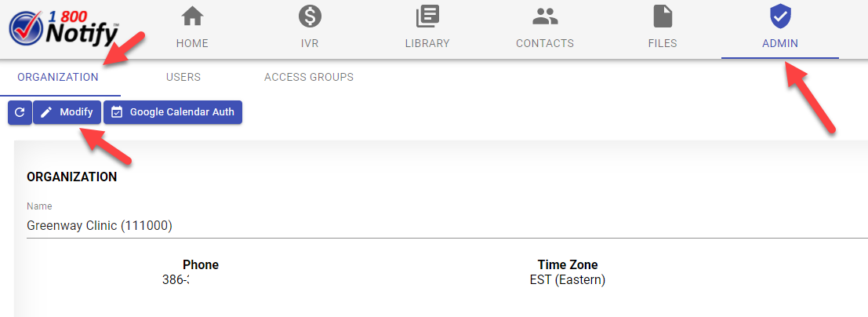868x317 pixels.
Task: Open IVR via the dollar icon
Action: [310, 16]
